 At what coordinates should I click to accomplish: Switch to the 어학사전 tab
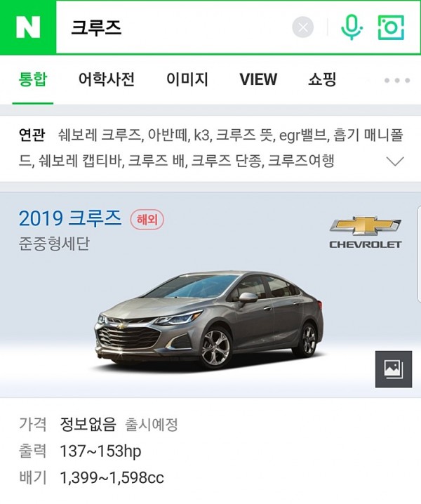click(107, 79)
